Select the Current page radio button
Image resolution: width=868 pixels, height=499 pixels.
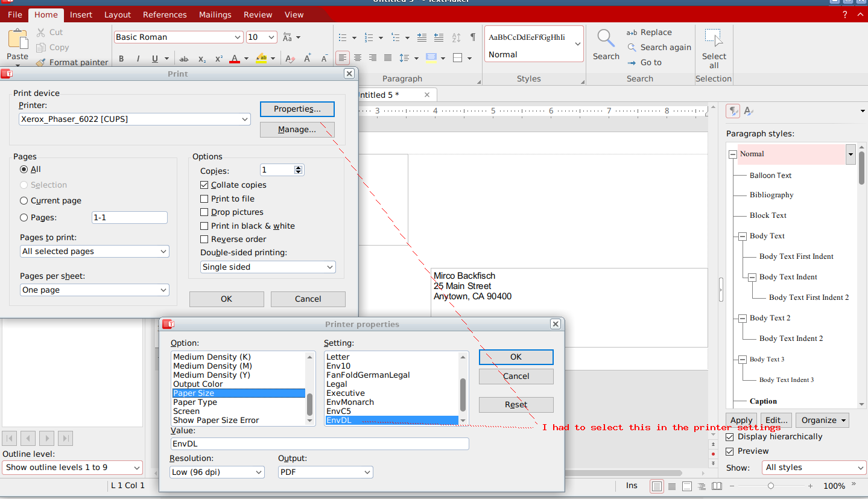[x=24, y=200]
